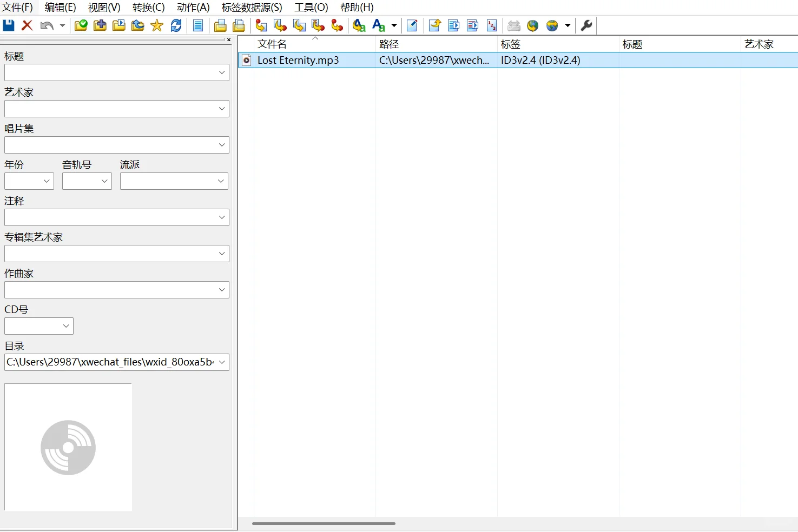Add directory using folder with plus icon
The height and width of the screenshot is (532, 798).
[100, 25]
